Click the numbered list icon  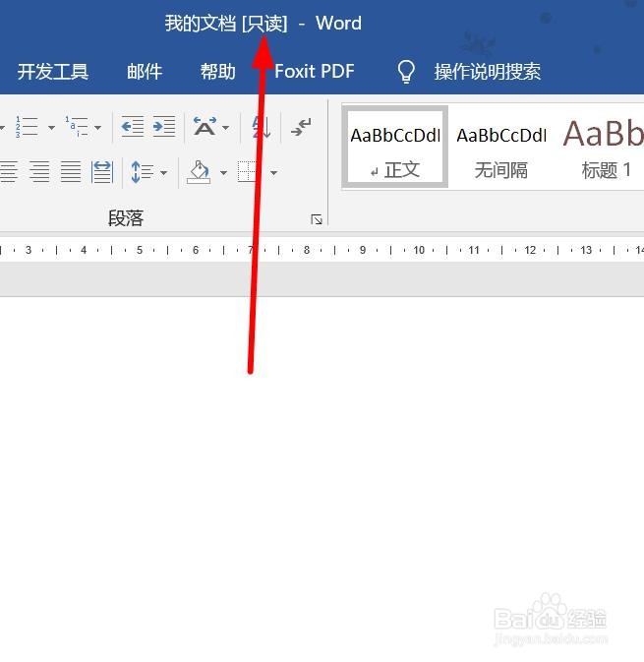(x=27, y=127)
